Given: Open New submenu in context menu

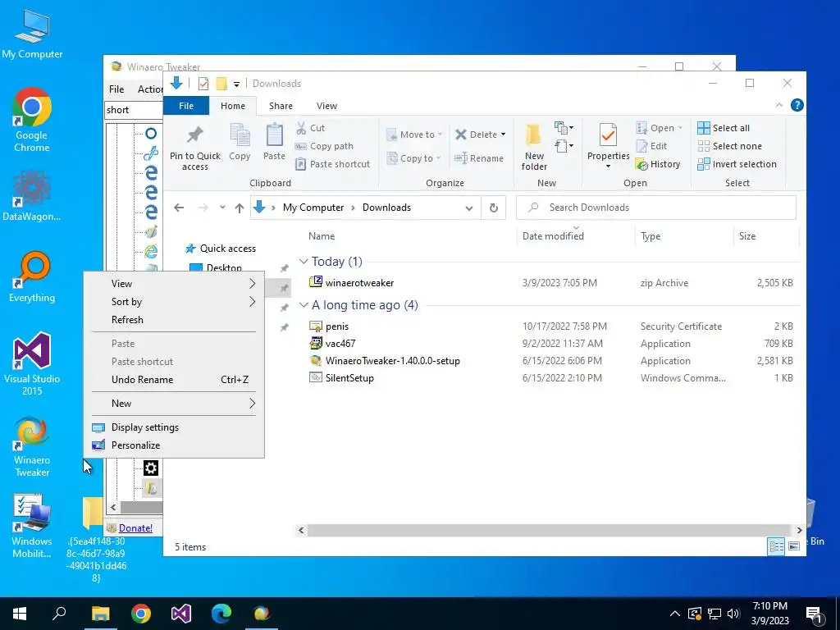Looking at the screenshot, I should pyautogui.click(x=174, y=404).
